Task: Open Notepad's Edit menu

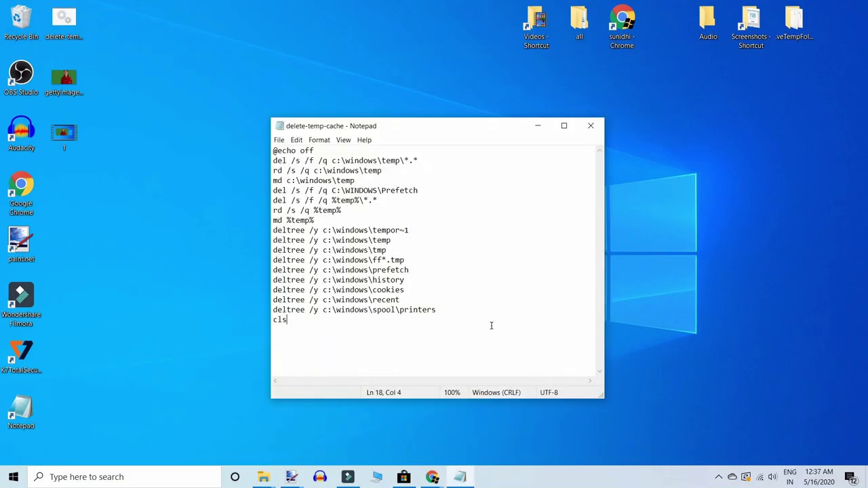Action: pyautogui.click(x=296, y=140)
